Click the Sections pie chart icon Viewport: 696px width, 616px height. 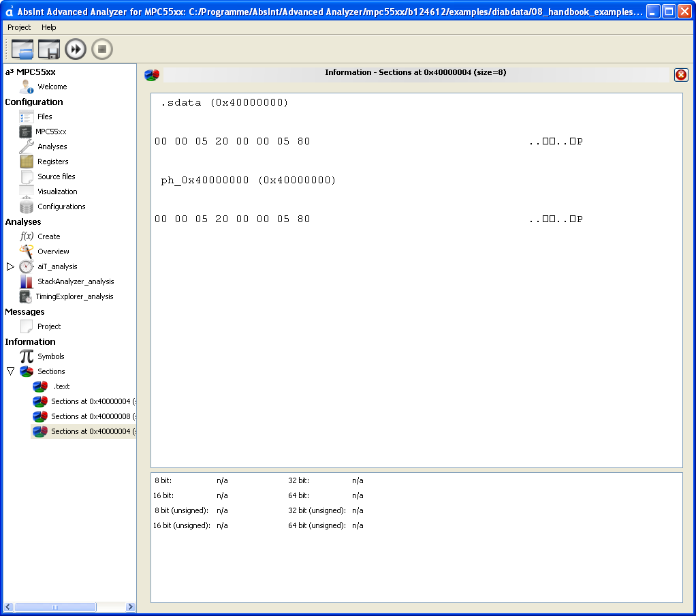[x=27, y=371]
